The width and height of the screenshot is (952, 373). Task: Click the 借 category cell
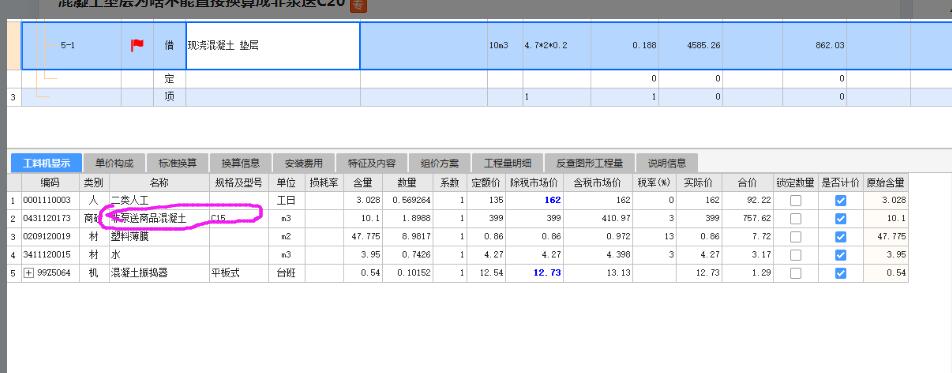pos(169,46)
